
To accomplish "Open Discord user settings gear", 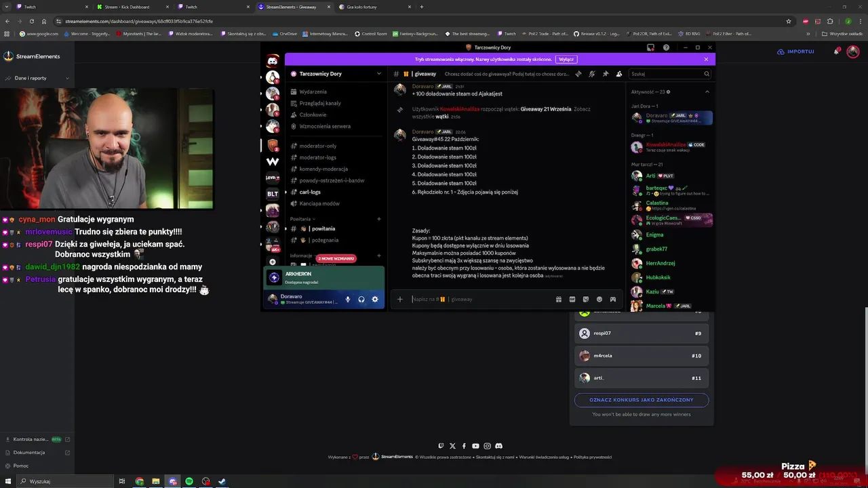I will pos(375,299).
